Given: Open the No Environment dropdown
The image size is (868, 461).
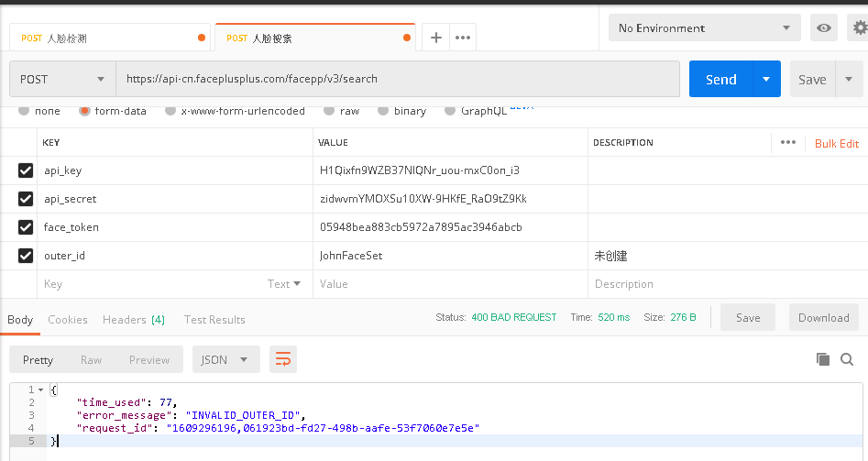Looking at the screenshot, I should 705,27.
